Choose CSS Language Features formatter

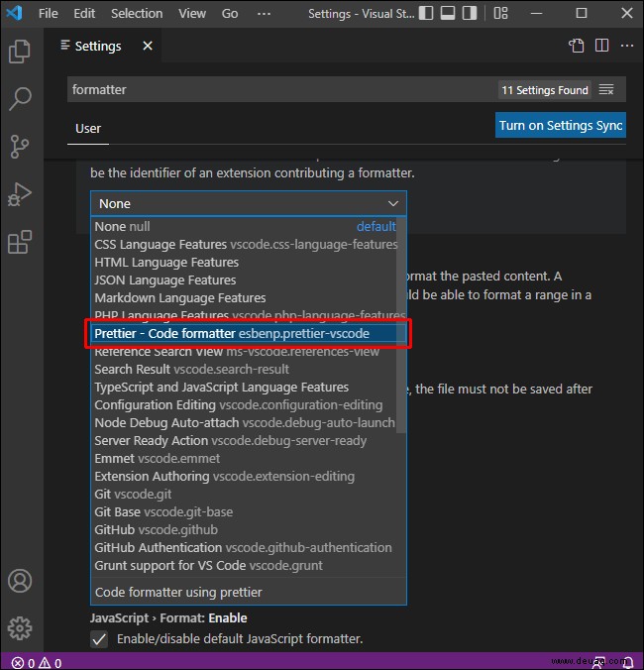point(245,245)
